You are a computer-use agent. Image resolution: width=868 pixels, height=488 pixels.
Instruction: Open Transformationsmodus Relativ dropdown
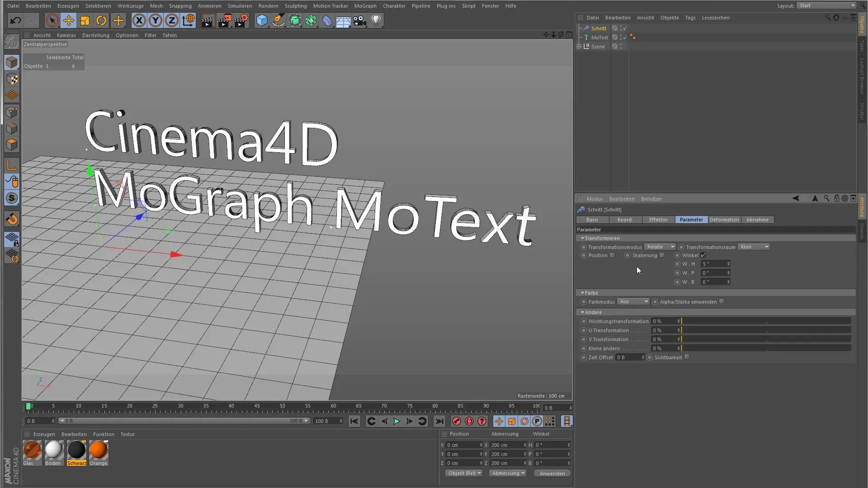[660, 247]
